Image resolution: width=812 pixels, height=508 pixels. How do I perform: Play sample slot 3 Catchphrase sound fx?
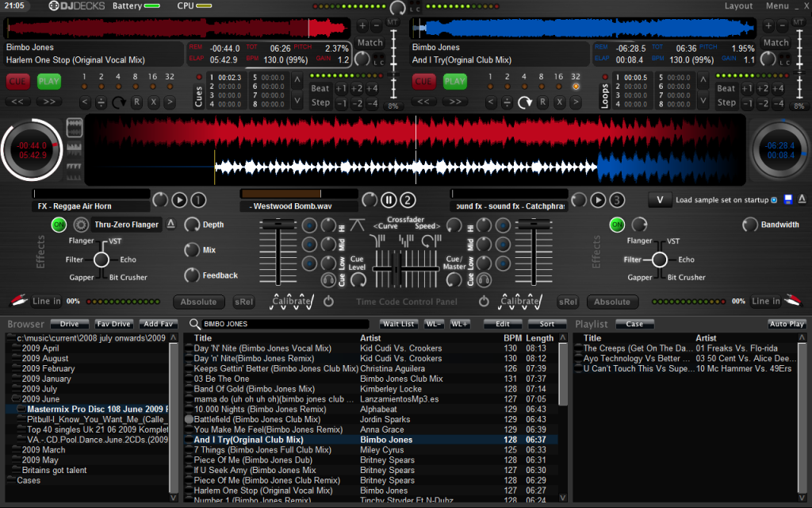[x=598, y=200]
